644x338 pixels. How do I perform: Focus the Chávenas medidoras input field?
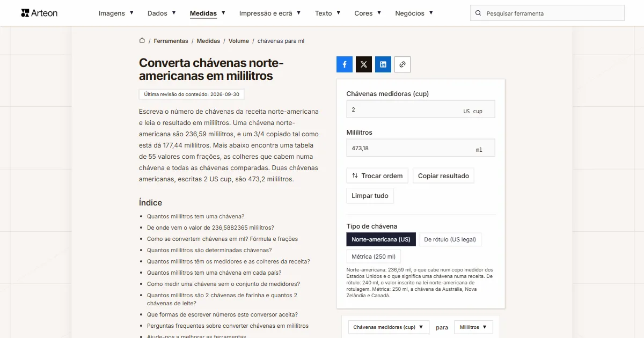[421, 109]
